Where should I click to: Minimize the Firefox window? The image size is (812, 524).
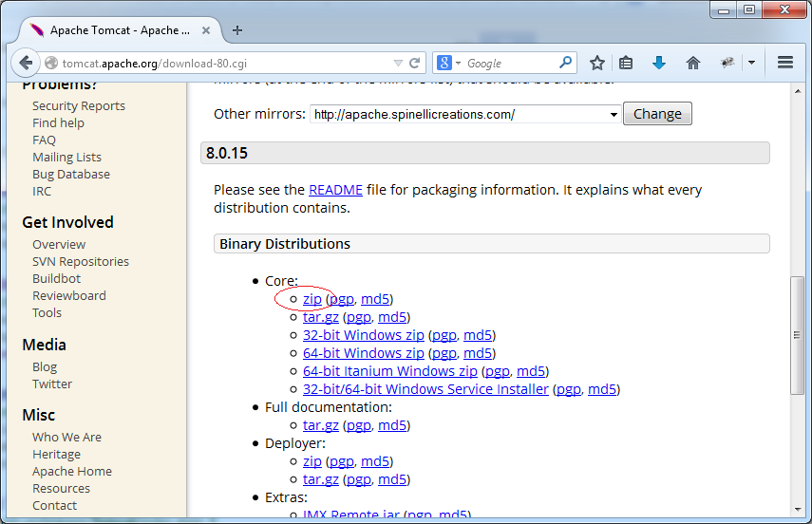coord(724,10)
